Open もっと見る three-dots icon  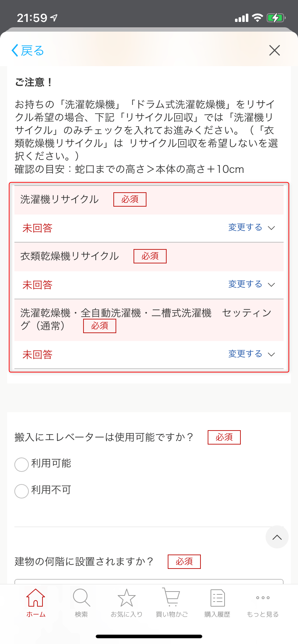click(x=263, y=598)
